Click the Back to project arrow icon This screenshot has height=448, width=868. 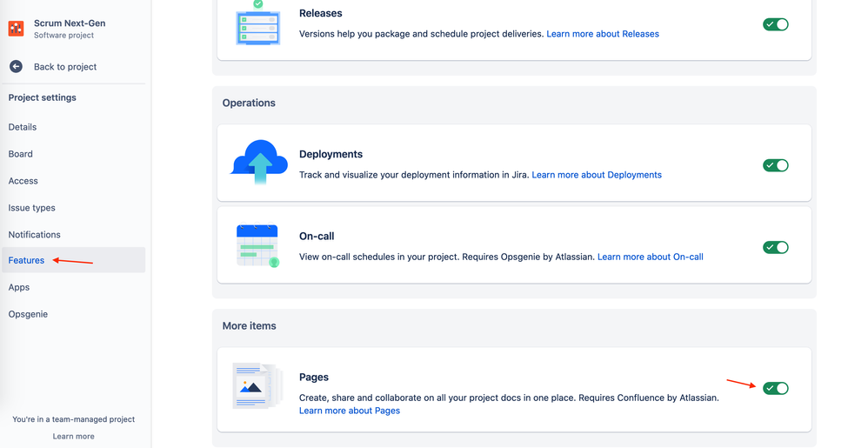coord(16,66)
